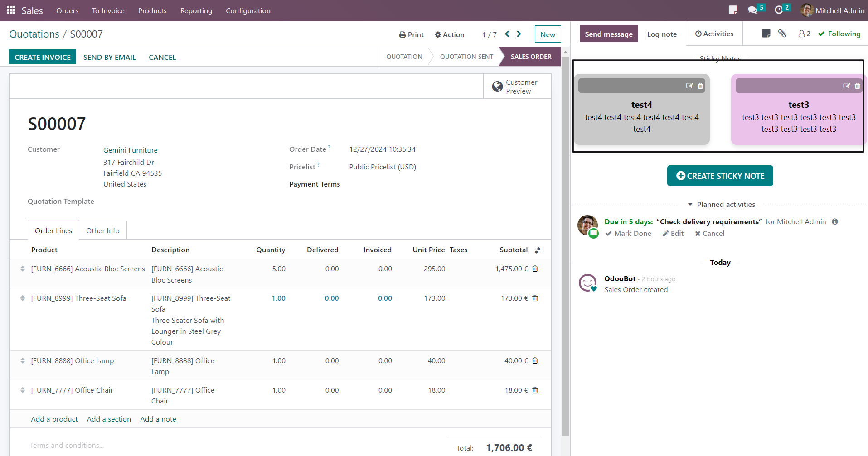Click the Send message button
The height and width of the screenshot is (456, 868).
(x=609, y=34)
